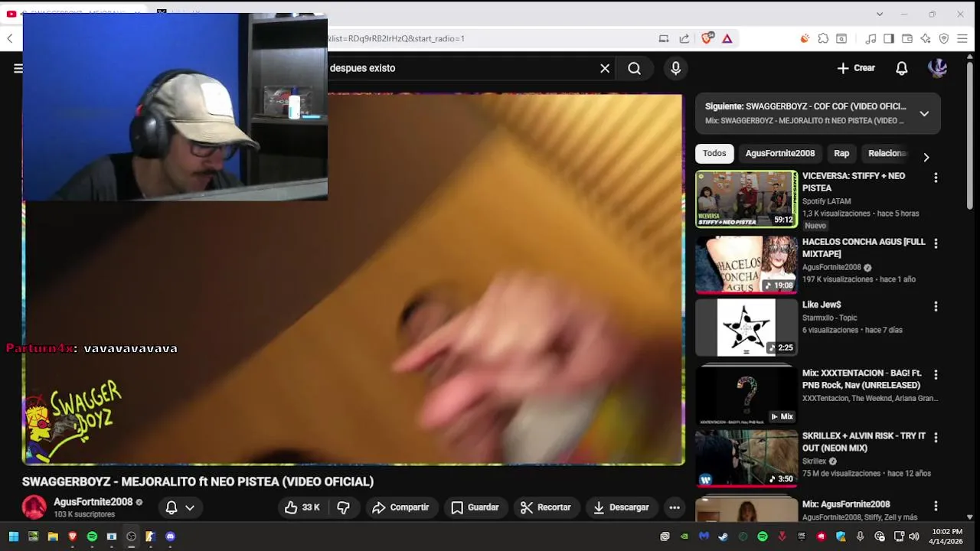Open the YouTube notifications bell
This screenshot has height=551, width=980.
pos(902,68)
